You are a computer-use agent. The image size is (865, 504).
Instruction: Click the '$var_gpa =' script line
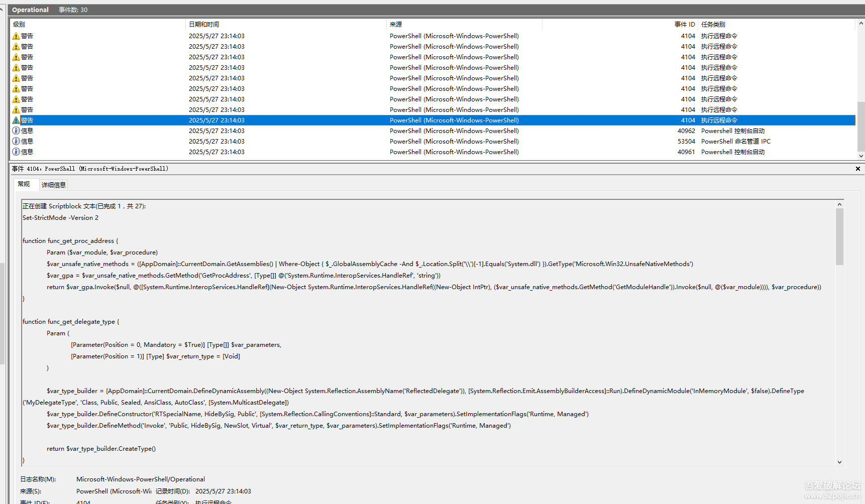coord(244,276)
